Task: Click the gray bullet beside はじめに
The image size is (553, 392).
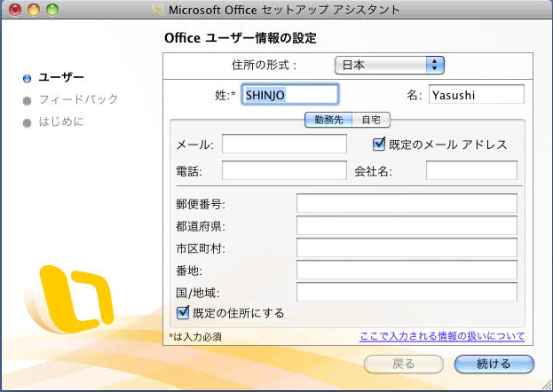Action: pos(27,123)
